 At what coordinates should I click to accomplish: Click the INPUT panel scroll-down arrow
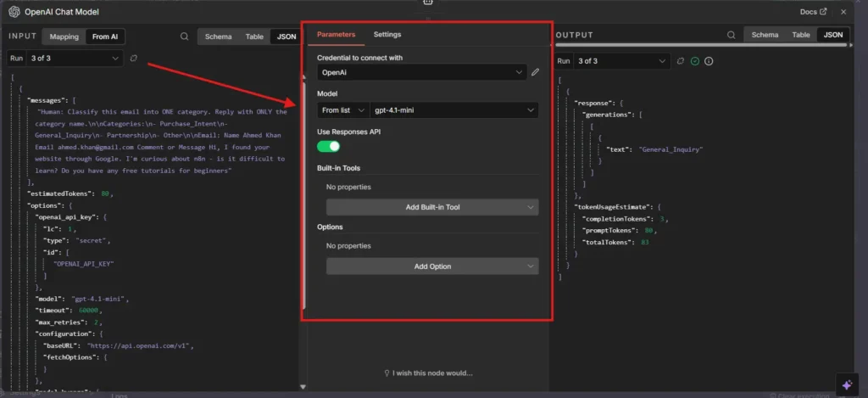point(303,387)
